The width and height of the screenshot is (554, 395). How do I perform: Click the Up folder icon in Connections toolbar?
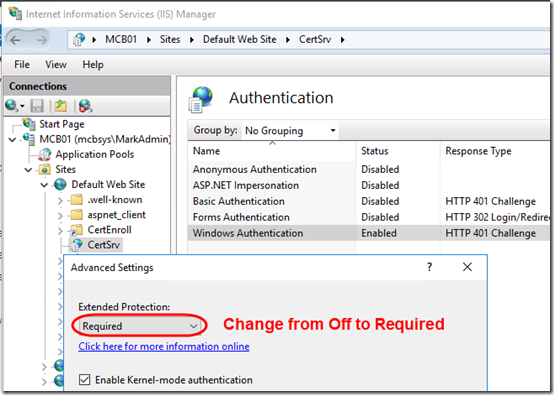tap(60, 106)
